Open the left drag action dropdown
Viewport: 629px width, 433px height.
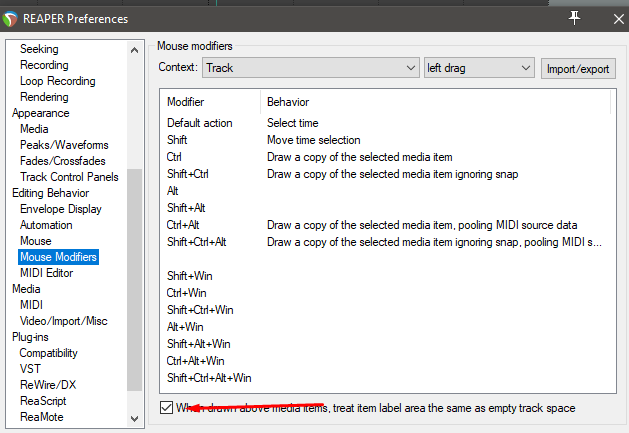[x=479, y=67]
